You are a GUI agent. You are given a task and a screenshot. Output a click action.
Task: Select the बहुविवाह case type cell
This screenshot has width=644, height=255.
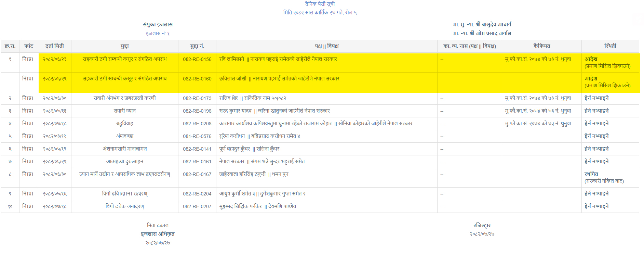coord(124,124)
